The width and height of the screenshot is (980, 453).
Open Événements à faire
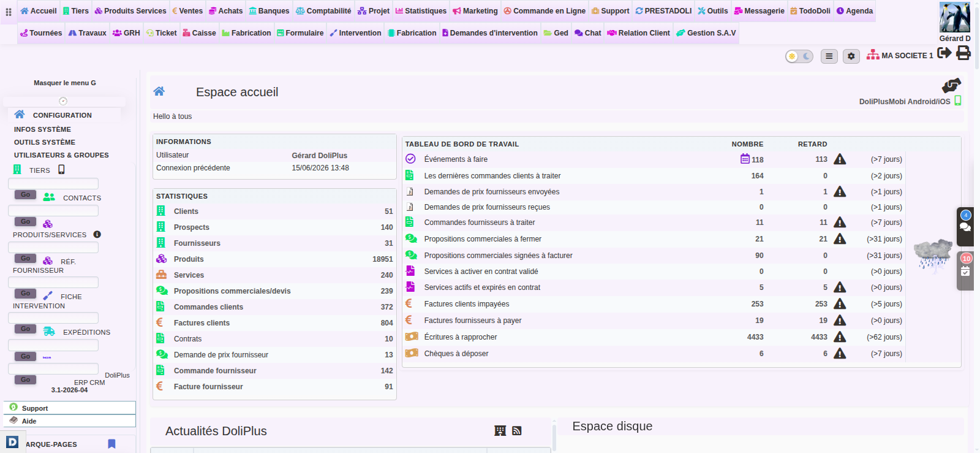[456, 159]
